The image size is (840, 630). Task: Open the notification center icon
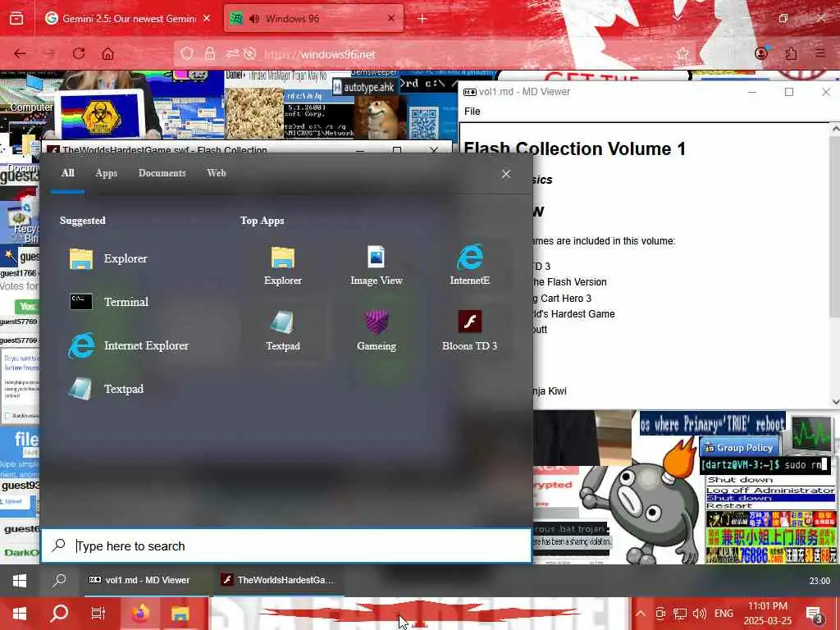[x=815, y=614]
